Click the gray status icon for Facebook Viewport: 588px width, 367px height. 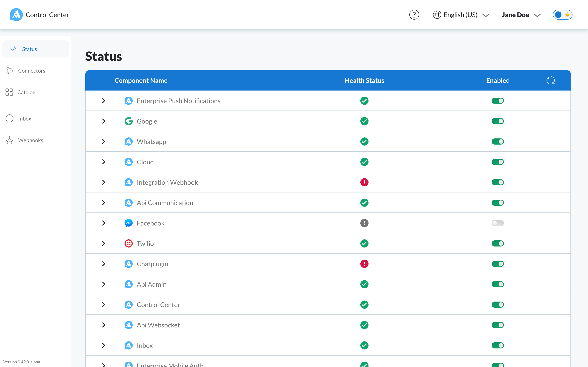pos(364,223)
